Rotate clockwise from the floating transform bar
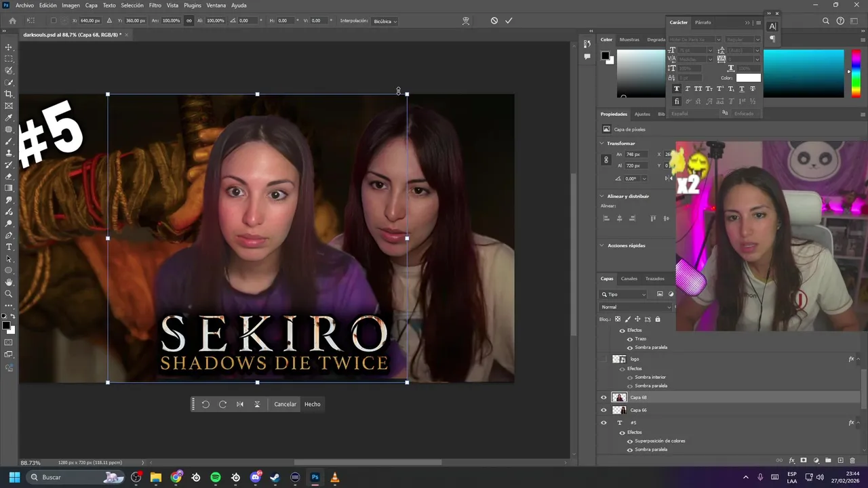Viewport: 868px width, 488px height. [222, 405]
